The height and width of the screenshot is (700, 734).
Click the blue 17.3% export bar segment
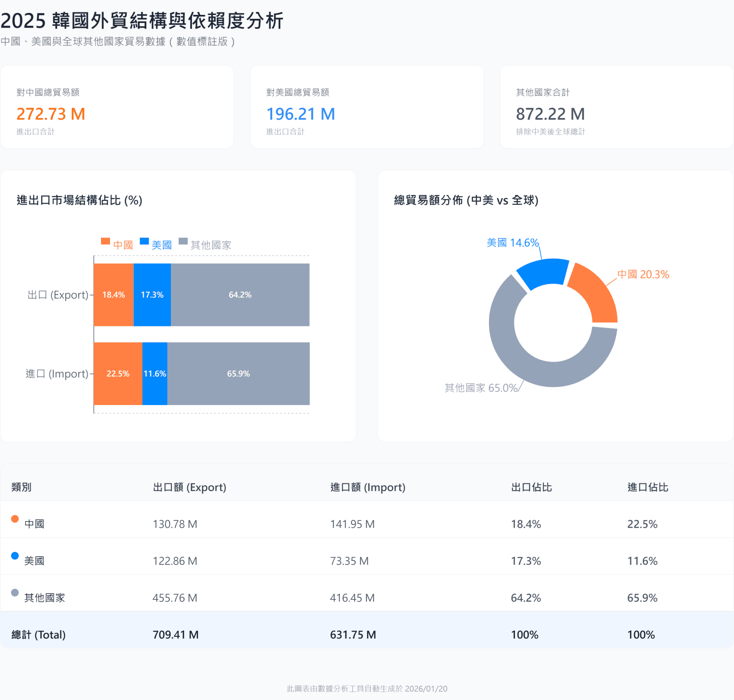[152, 295]
